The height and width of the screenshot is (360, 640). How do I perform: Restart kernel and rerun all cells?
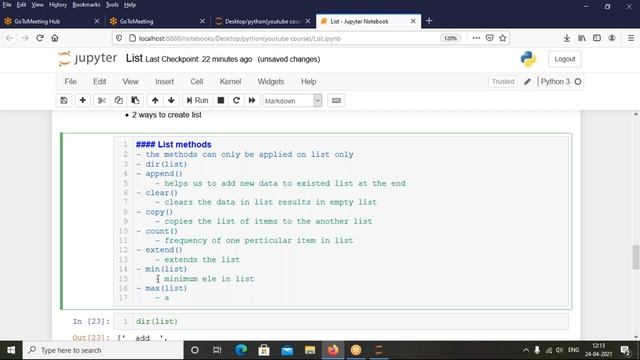tap(252, 100)
